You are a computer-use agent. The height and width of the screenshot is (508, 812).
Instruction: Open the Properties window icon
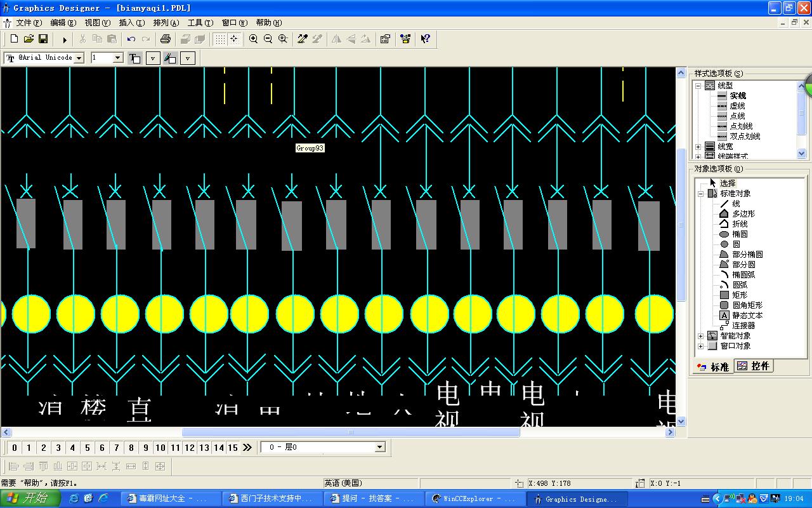tap(385, 39)
